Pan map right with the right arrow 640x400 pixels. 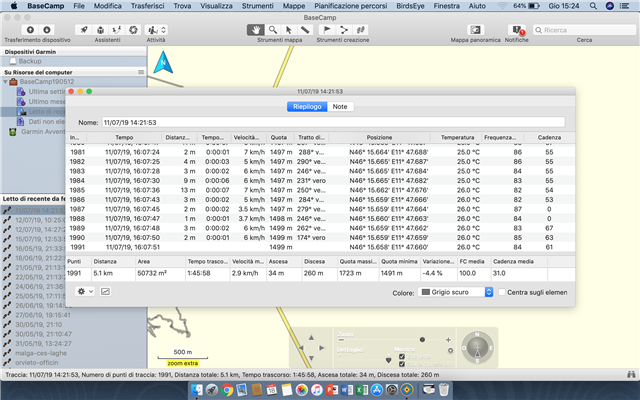pos(321,348)
